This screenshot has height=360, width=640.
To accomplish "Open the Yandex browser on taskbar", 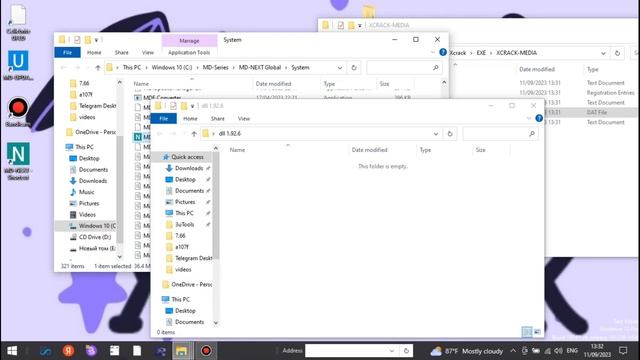I will point(68,351).
